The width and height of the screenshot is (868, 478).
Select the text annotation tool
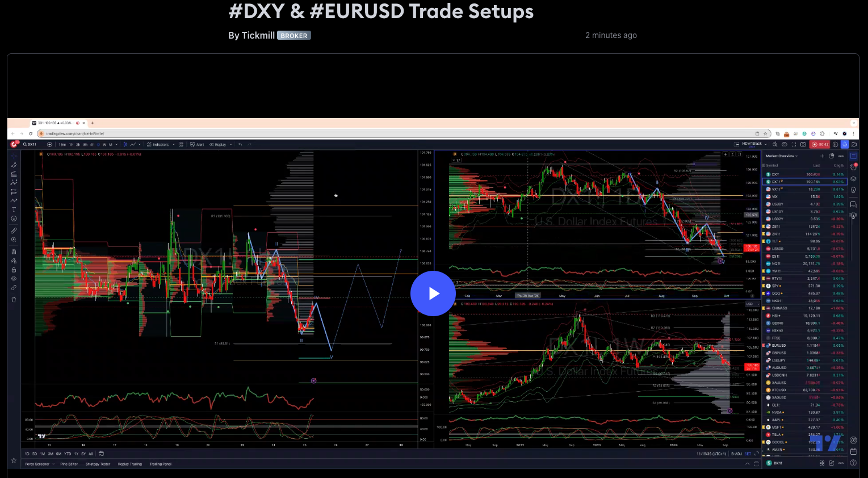tap(14, 209)
